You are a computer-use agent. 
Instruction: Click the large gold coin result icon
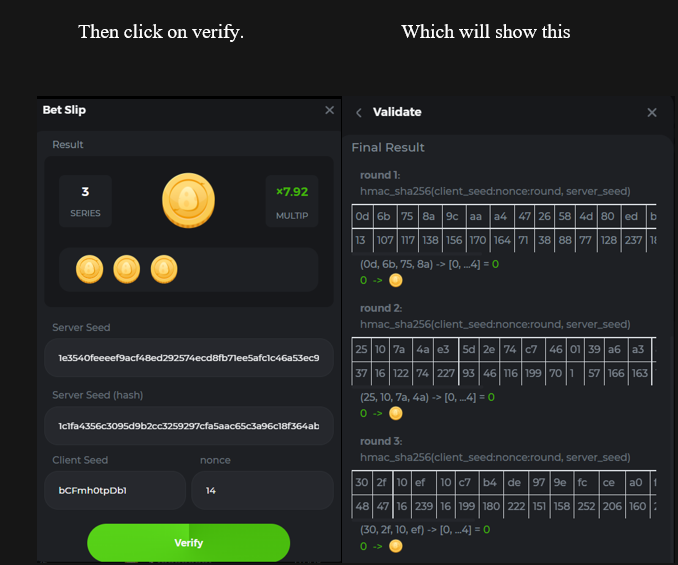(x=188, y=200)
